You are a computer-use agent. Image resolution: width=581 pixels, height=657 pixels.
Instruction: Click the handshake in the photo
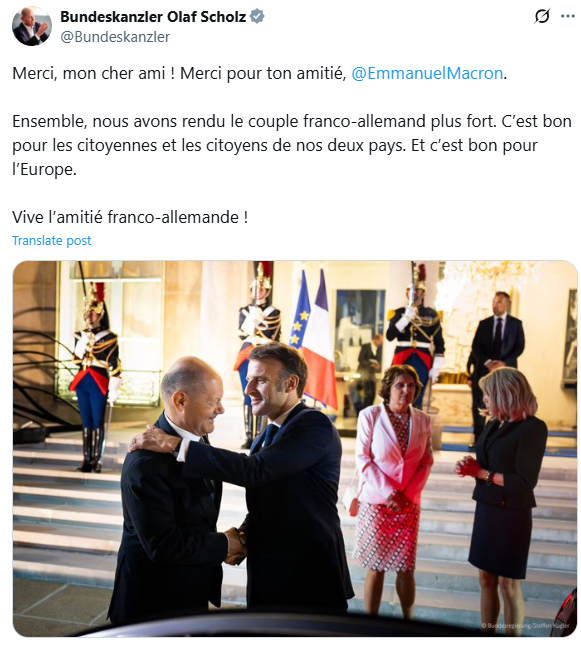click(x=235, y=546)
